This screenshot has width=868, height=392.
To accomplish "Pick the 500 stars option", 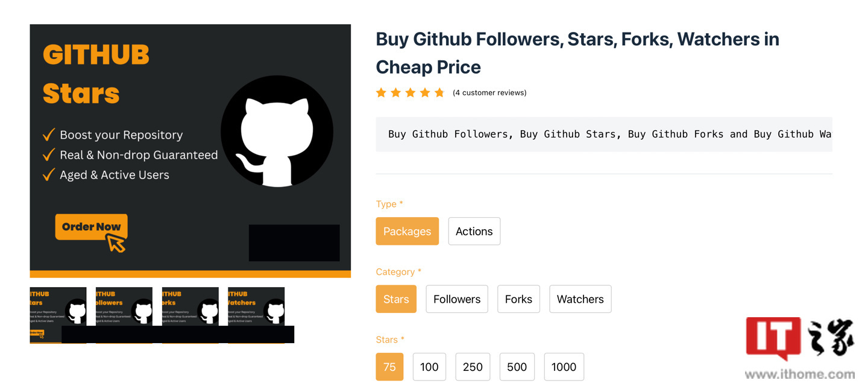I will pos(517,367).
